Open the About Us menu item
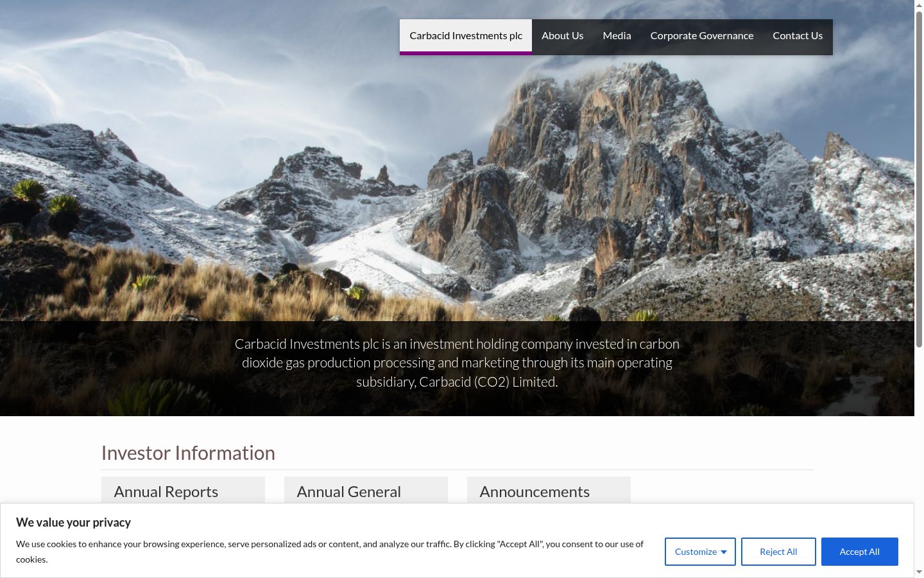924x578 pixels. pos(563,36)
